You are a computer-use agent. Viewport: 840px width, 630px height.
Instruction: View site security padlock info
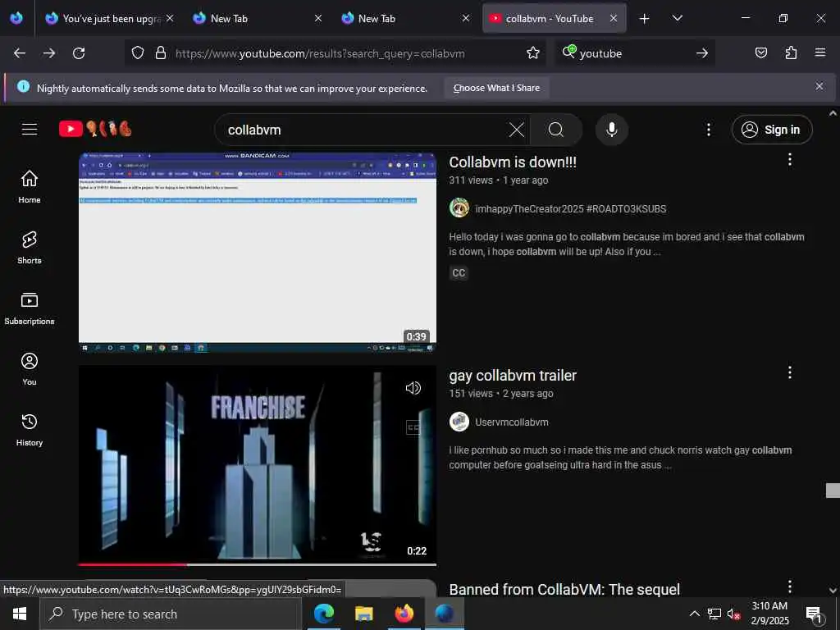[x=160, y=53]
